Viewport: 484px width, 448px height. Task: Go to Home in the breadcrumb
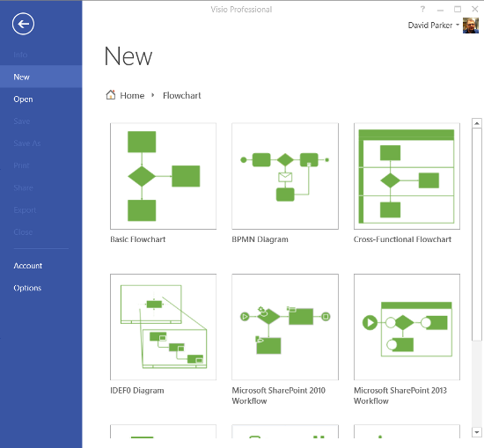pyautogui.click(x=132, y=96)
